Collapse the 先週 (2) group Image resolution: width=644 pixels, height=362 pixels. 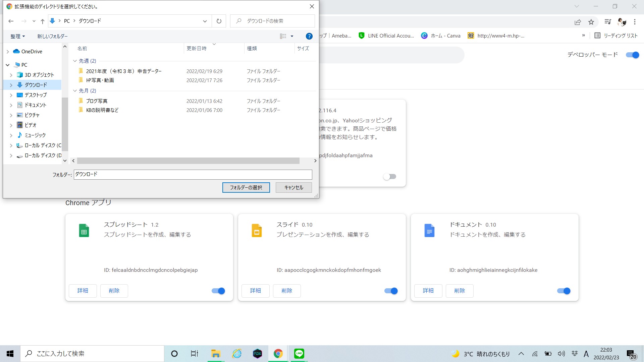[x=75, y=61]
